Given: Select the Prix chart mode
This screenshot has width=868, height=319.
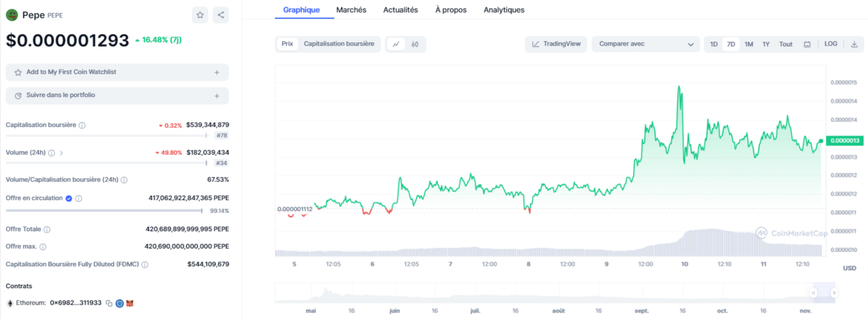Looking at the screenshot, I should (x=287, y=44).
